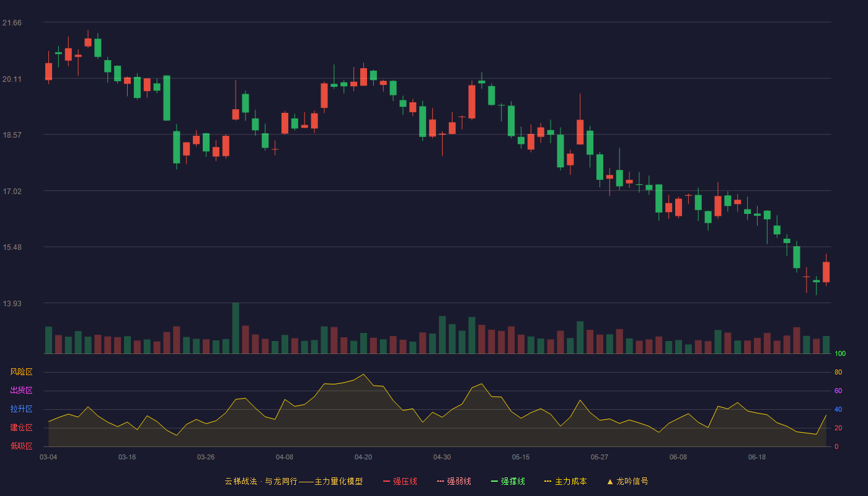Click the 21.66 price axis label
Screen dimensions: 868x496
[12, 23]
